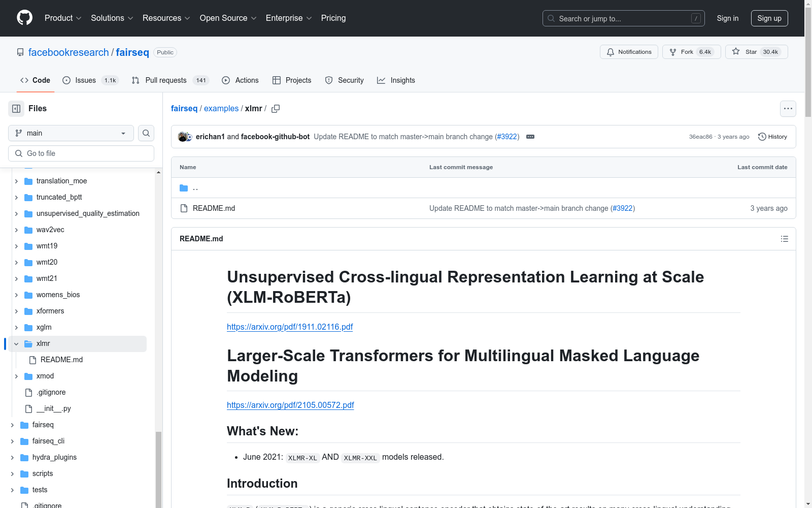Open the wmt21 folder in tree
This screenshot has width=812, height=508.
[47, 278]
